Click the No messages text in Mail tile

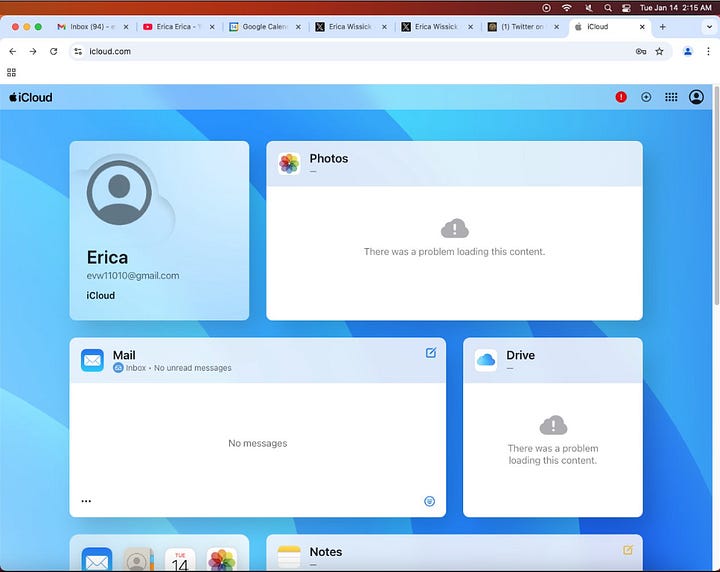point(258,443)
